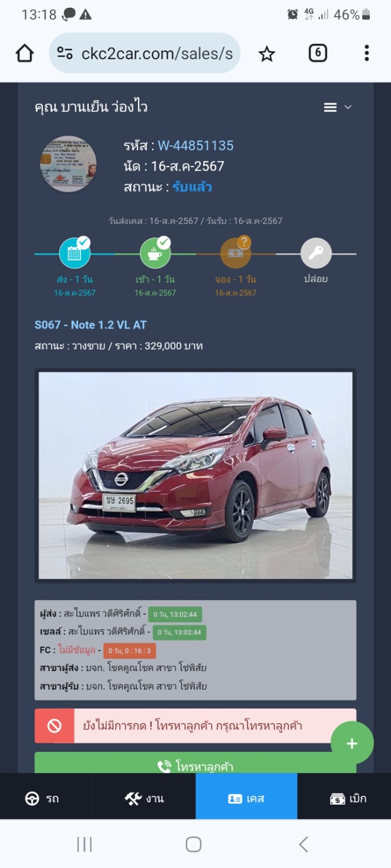Screen dimensions: 391x868
Task: Open site info icon in address bar
Action: click(65, 53)
